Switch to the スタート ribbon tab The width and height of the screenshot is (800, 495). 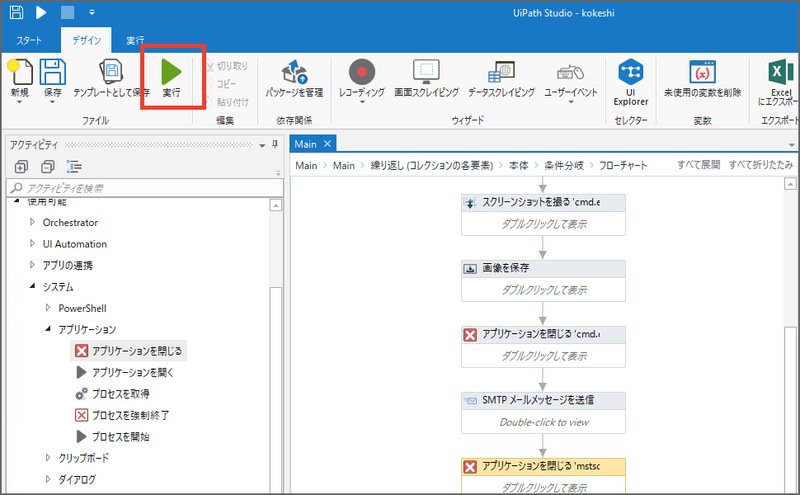29,40
